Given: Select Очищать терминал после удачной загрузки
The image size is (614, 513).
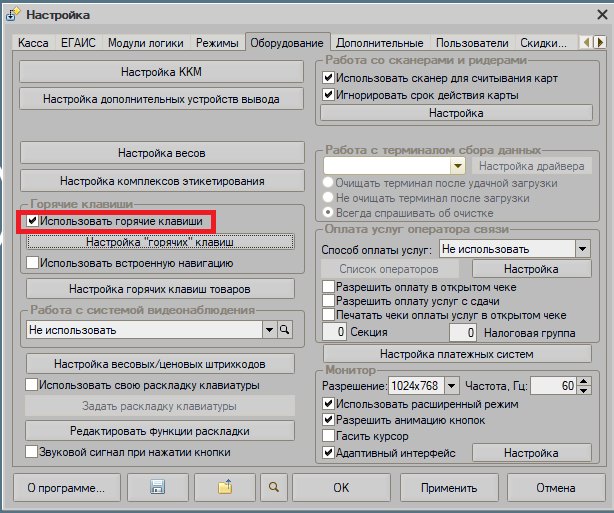Looking at the screenshot, I should point(328,182).
